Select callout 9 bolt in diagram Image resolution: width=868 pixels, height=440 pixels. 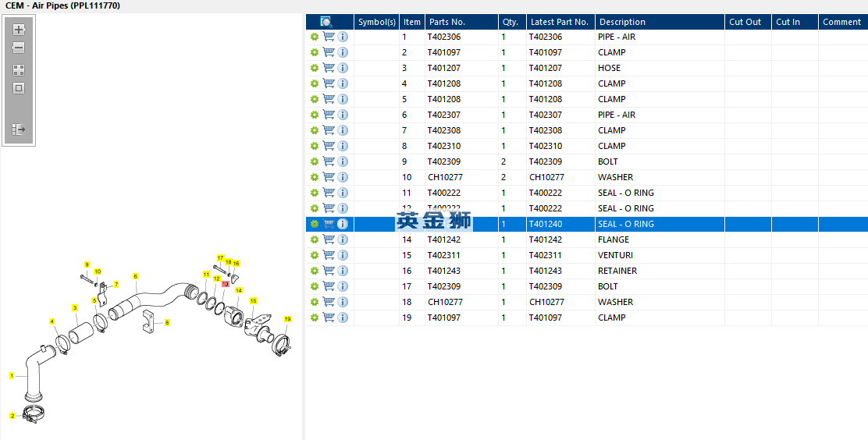coord(87,264)
